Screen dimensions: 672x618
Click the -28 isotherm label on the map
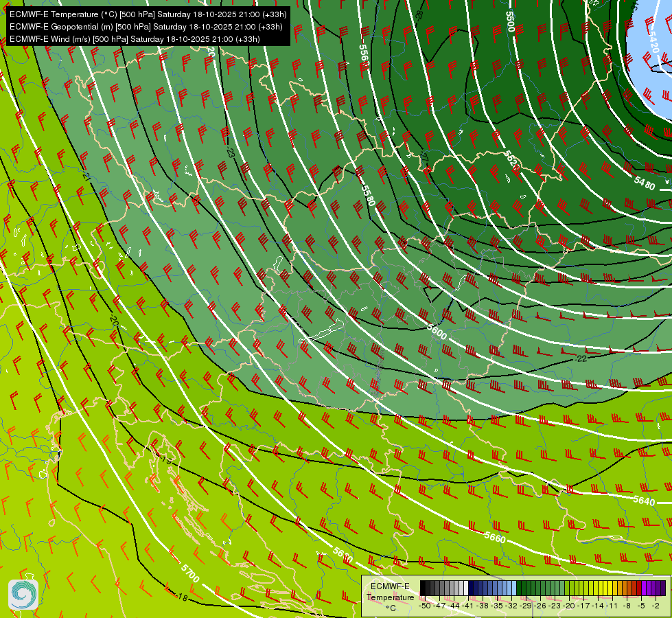point(419,15)
